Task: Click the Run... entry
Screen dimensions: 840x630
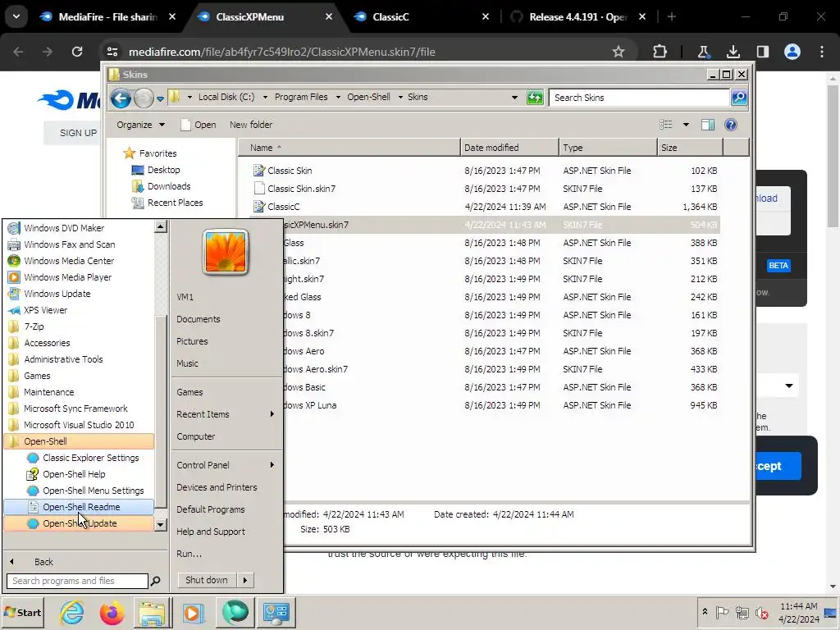Action: [189, 554]
